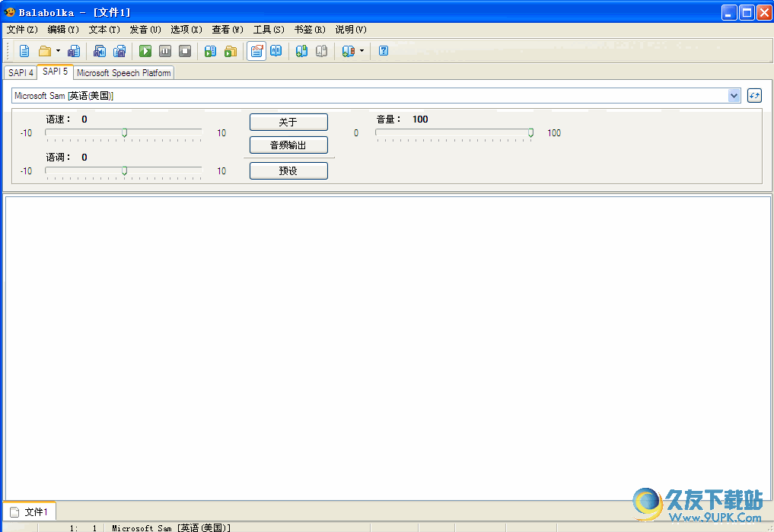Click inside the empty text editing area
Viewport: 774px width, 532px height.
pos(387,348)
